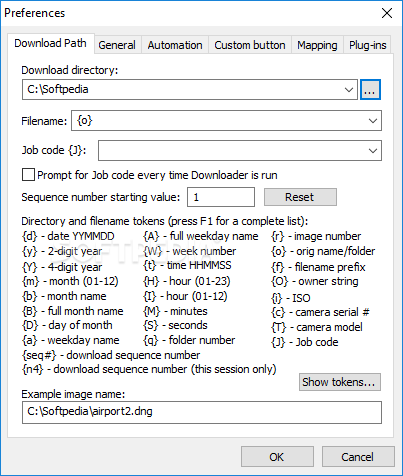Cancel the Preferences dialog
This screenshot has width=403, height=476.
tap(358, 457)
